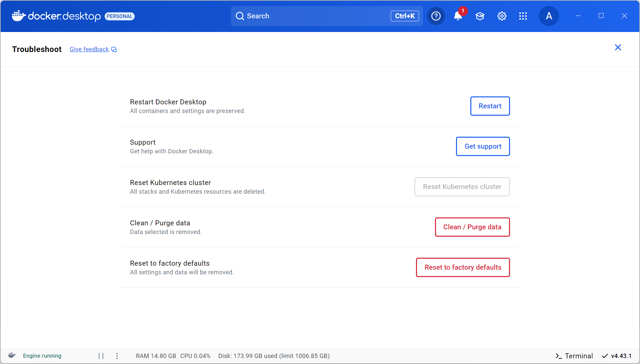Open notifications bell icon
Image resolution: width=640 pixels, height=364 pixels.
click(458, 16)
